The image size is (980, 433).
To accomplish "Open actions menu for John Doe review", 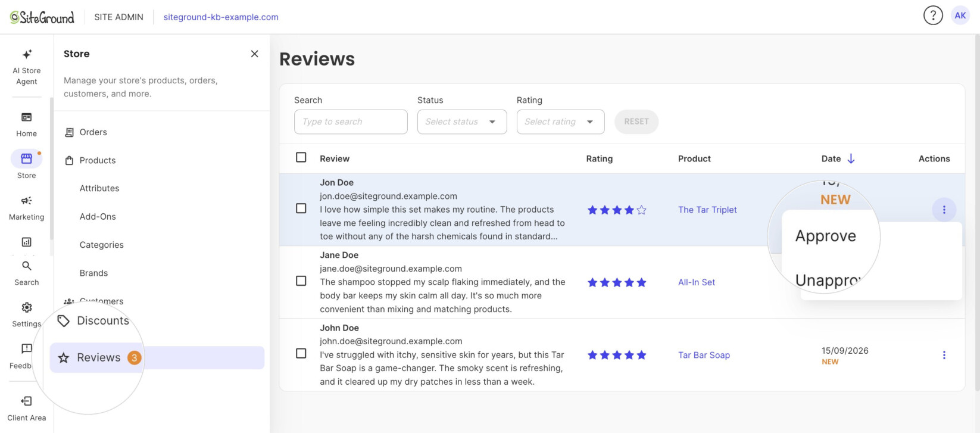I will [x=944, y=355].
